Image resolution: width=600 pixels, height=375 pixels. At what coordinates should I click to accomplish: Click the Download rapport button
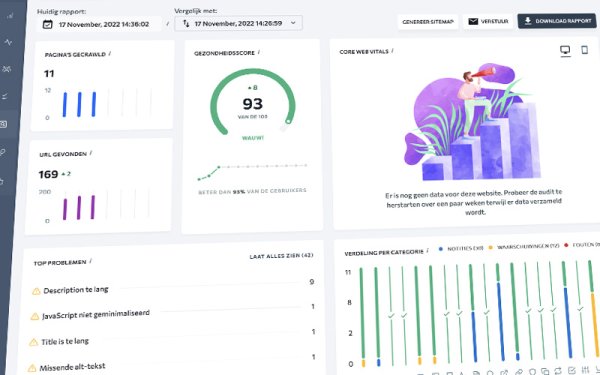click(x=557, y=21)
